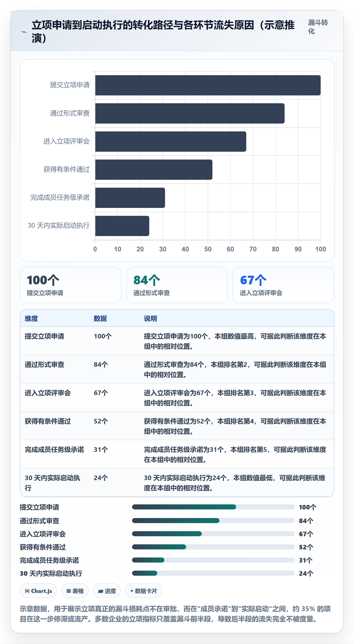Click the 通过形式审查 progress bar showing 84个
Screen dimensions: 354x644
[213, 521]
